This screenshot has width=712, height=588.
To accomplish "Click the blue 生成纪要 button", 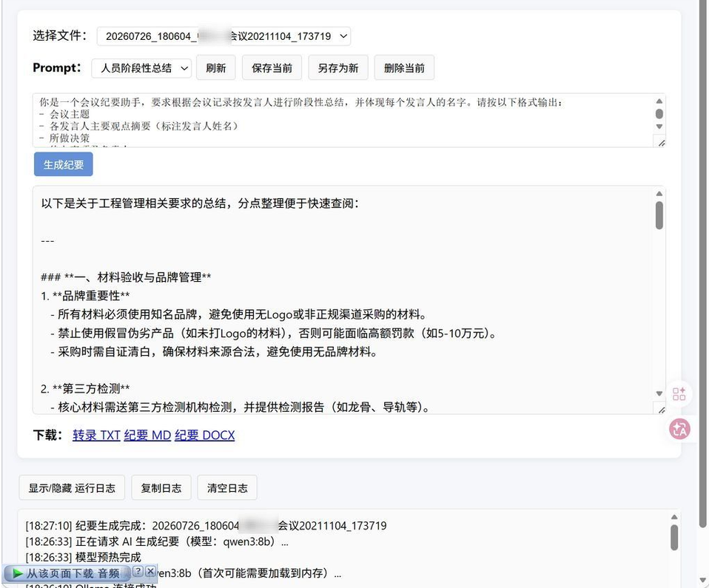I will coord(64,164).
